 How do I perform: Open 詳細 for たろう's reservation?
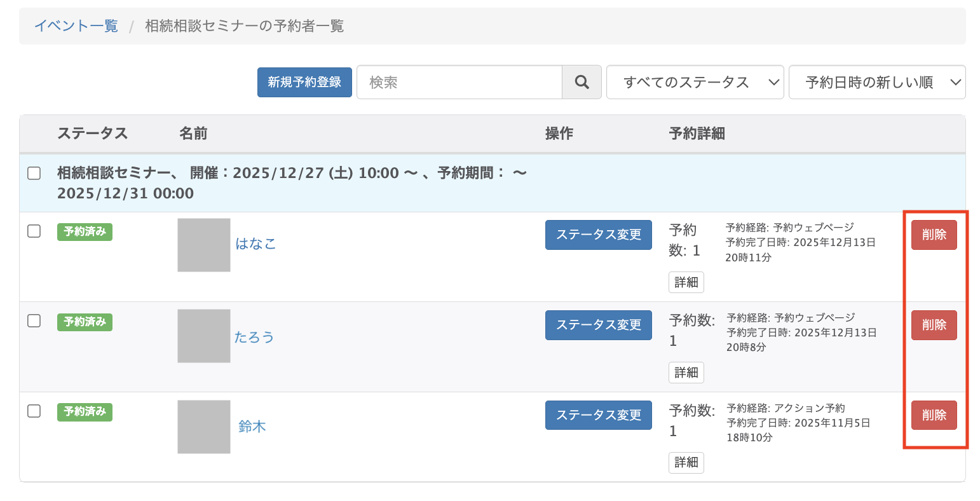click(x=686, y=373)
